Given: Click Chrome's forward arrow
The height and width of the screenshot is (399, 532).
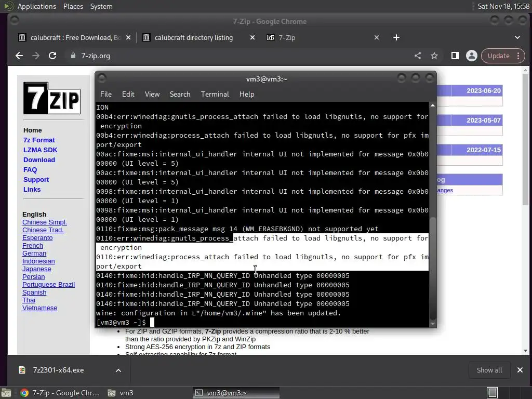Looking at the screenshot, I should pos(36,56).
